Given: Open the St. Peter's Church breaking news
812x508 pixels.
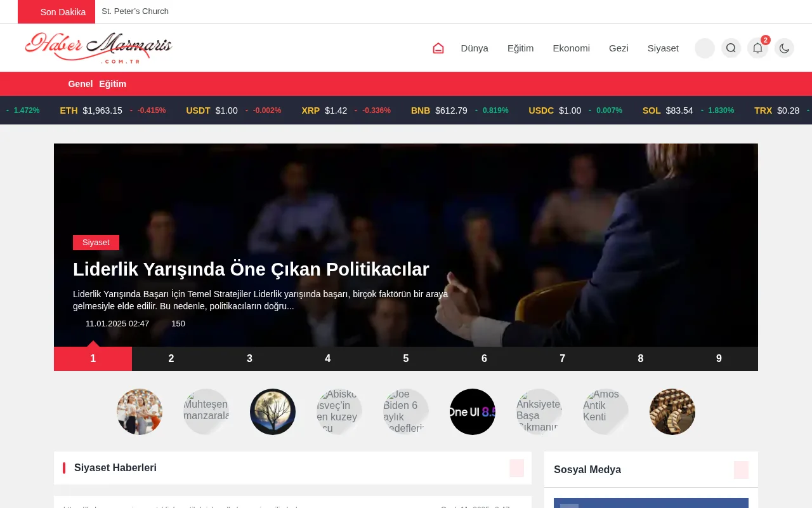Looking at the screenshot, I should [135, 11].
